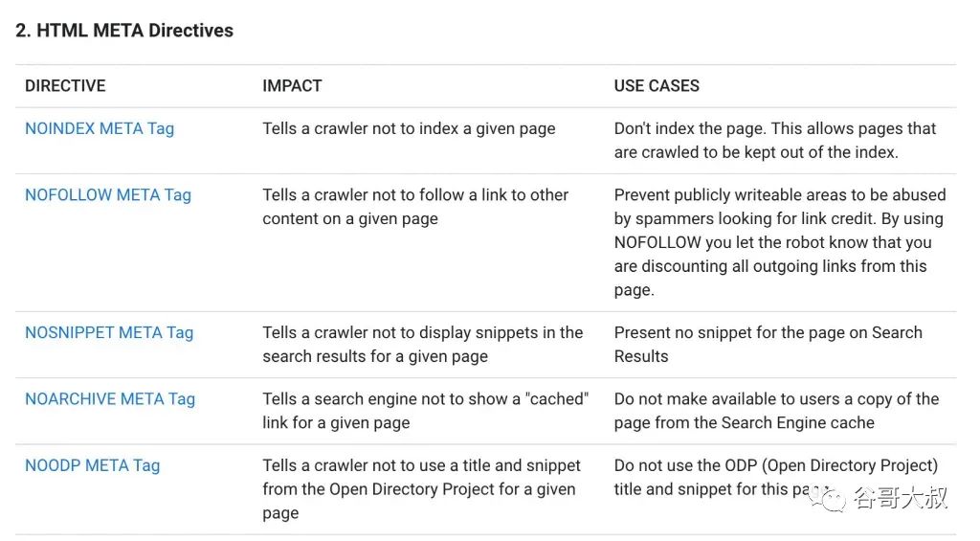980x541 pixels.
Task: Click the "Present no snippet" use case text
Action: point(768,344)
